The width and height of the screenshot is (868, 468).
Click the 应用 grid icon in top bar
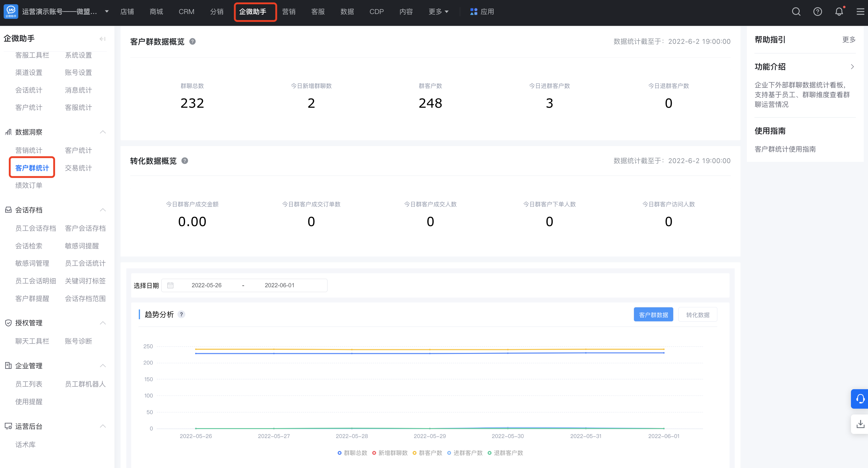click(474, 12)
